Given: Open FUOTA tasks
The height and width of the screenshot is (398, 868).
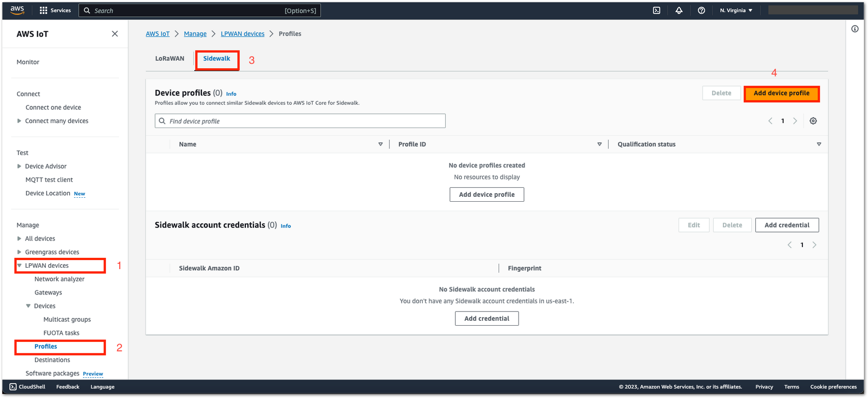Looking at the screenshot, I should coord(61,333).
